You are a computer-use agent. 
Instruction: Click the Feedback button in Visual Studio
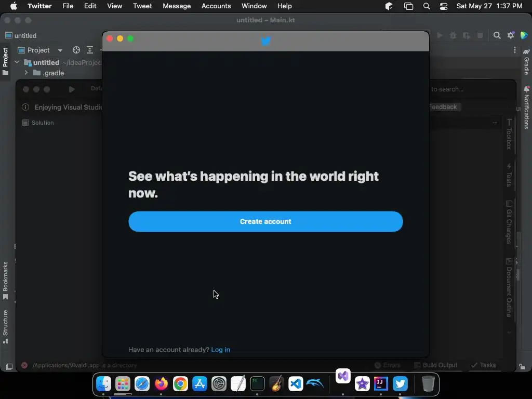443,107
